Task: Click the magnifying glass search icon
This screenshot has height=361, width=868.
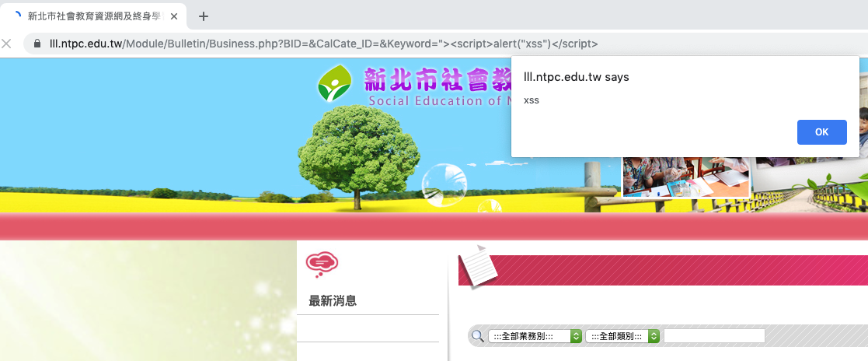Action: point(477,335)
